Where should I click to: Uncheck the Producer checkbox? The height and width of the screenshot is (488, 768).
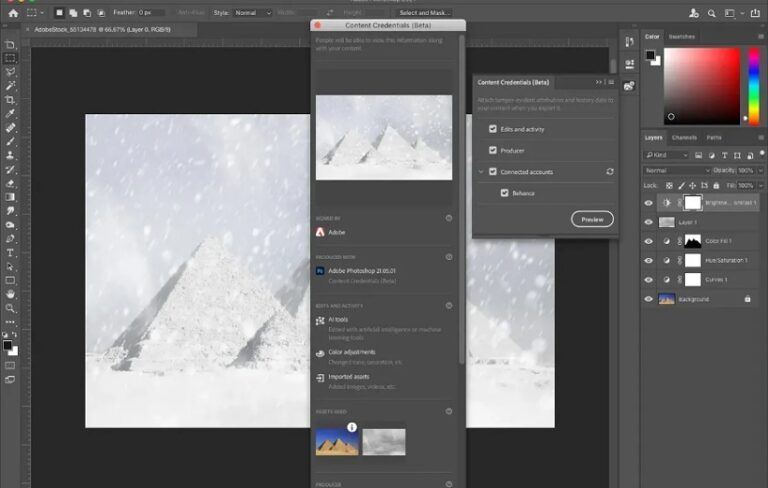(x=492, y=150)
